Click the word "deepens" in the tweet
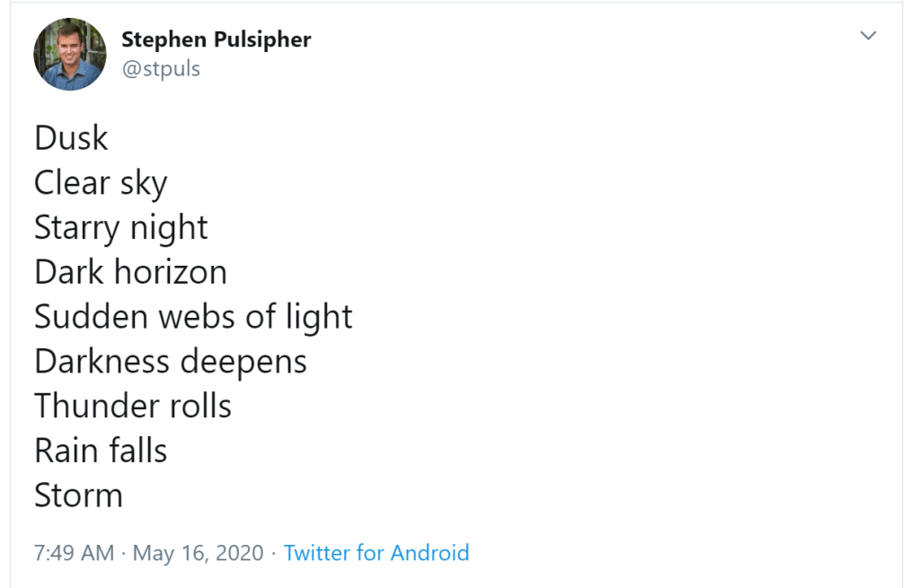919x588 pixels. point(243,362)
